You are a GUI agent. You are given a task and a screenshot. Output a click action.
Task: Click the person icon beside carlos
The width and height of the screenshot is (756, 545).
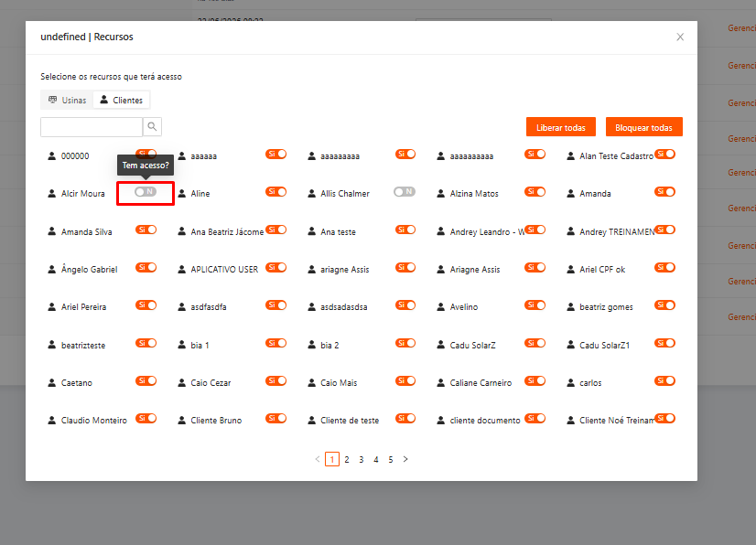coord(570,382)
